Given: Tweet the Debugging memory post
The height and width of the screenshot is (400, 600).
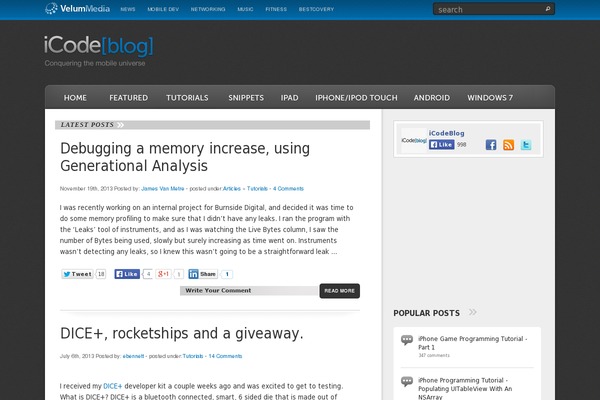Looking at the screenshot, I should [77, 274].
